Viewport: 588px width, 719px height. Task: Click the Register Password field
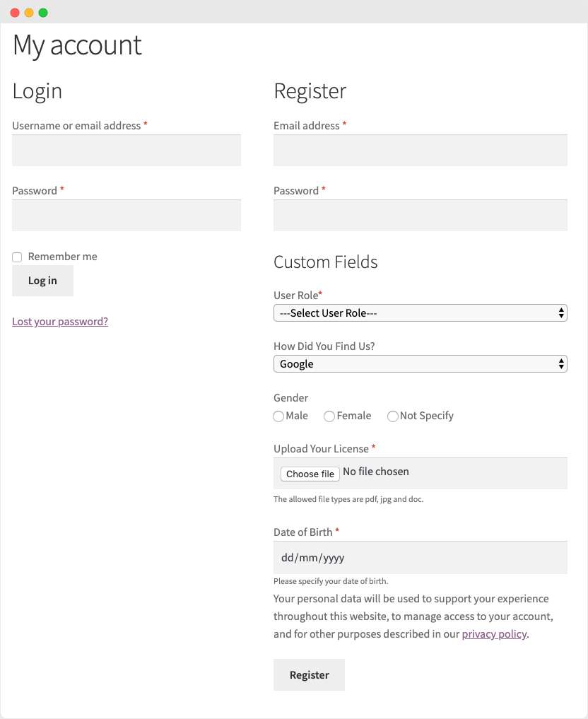coord(421,215)
